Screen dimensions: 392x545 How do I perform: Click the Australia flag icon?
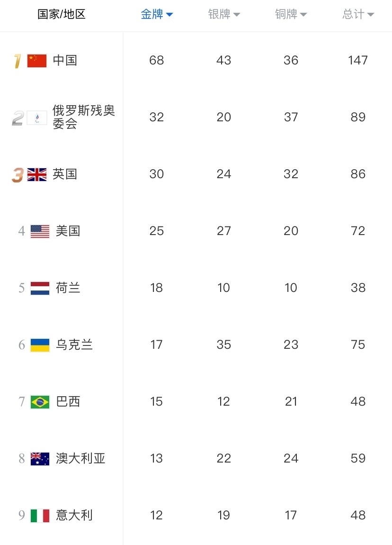coord(40,459)
